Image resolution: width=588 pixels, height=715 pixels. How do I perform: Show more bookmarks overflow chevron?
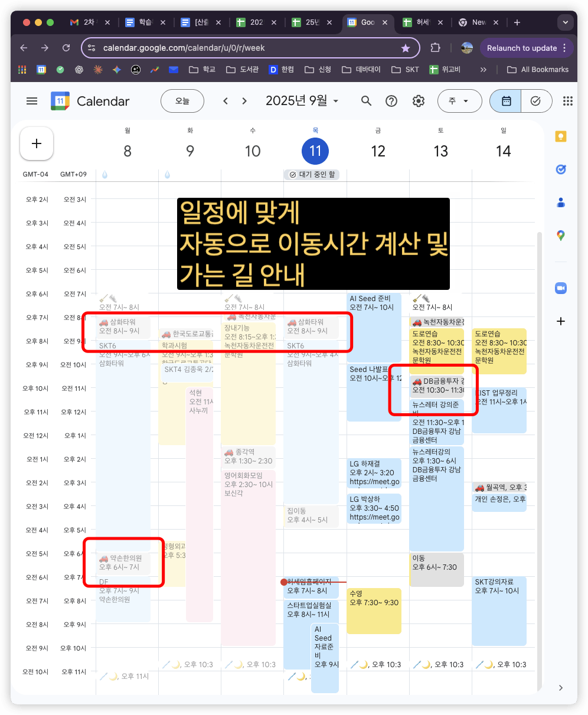(x=484, y=69)
